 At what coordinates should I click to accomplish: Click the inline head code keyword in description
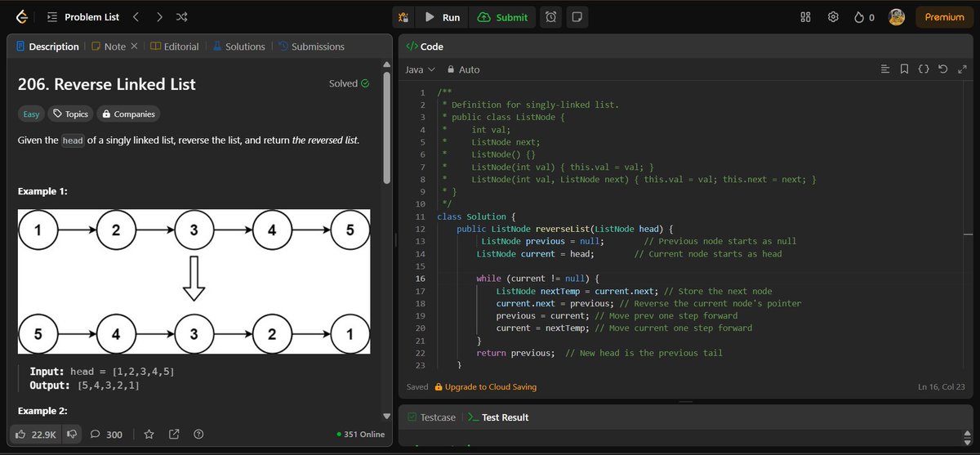(73, 141)
